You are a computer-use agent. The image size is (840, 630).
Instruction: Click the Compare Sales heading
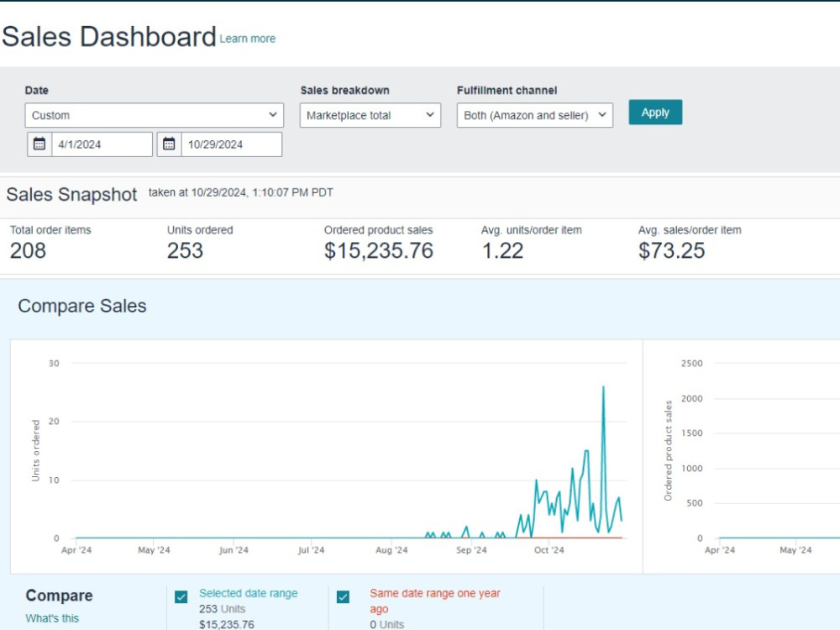[x=82, y=306]
